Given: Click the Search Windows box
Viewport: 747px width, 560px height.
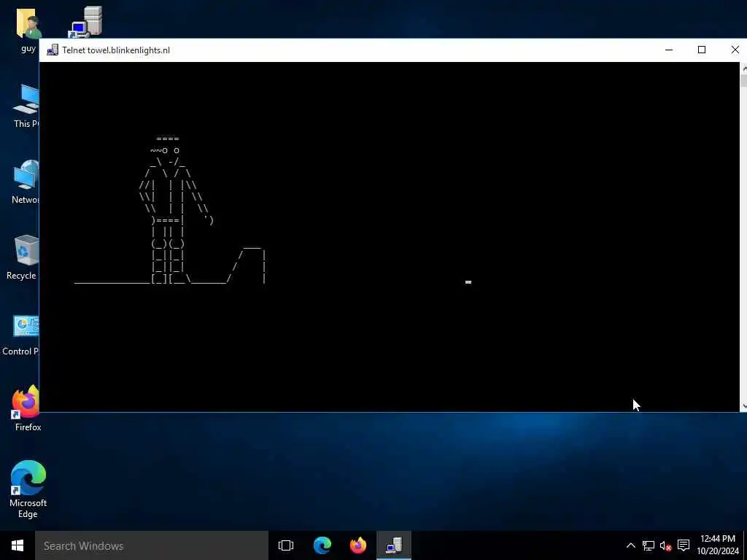Looking at the screenshot, I should 152,545.
